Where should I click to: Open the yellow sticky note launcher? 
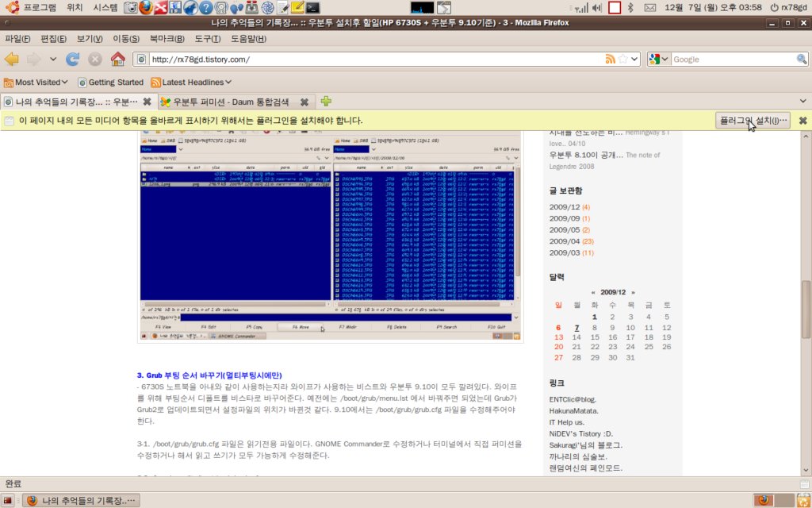pyautogui.click(x=297, y=7)
